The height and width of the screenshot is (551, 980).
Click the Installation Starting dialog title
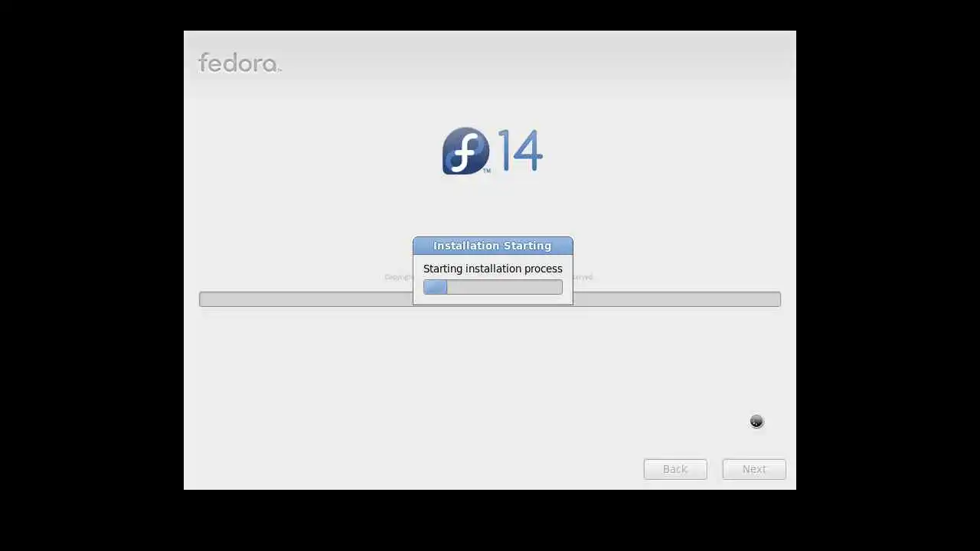(x=492, y=246)
